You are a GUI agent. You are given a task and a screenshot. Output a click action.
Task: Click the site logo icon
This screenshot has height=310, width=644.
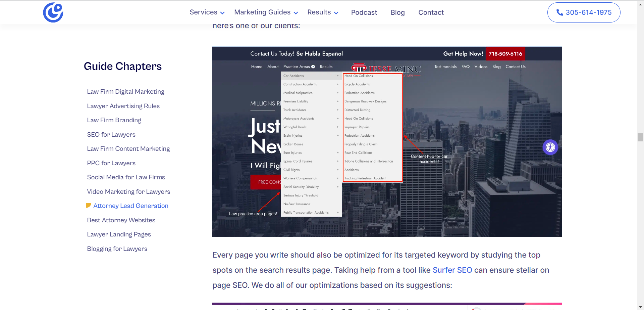[x=53, y=12]
